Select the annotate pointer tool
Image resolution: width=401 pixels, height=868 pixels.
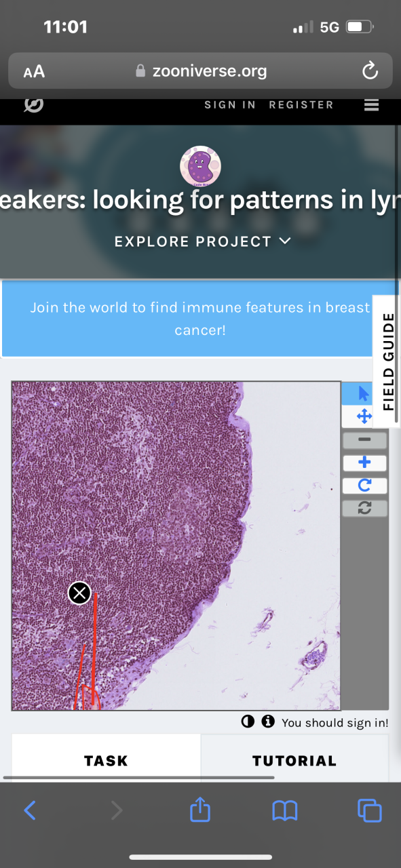[x=364, y=393]
